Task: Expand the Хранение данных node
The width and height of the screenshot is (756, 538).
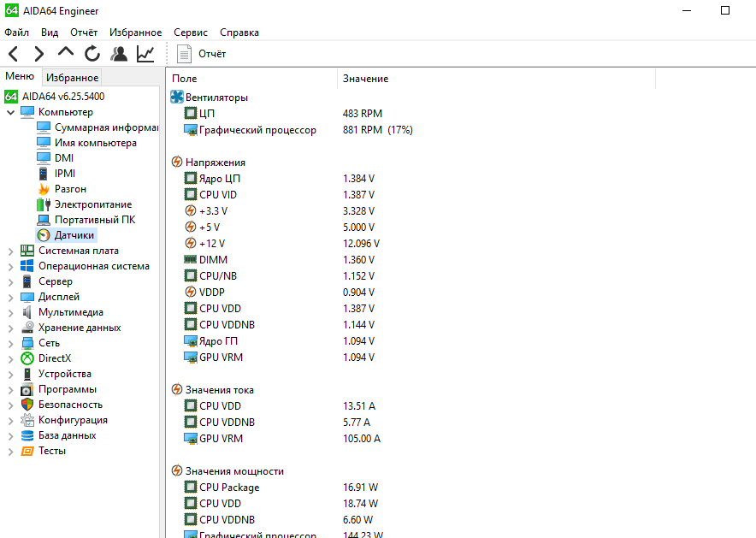Action: [10, 328]
